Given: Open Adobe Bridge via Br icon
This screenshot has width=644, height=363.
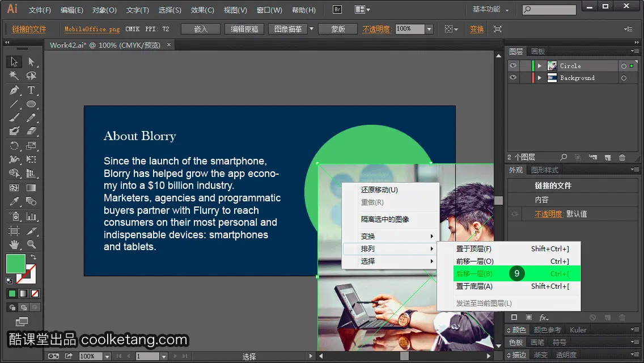Looking at the screenshot, I should click(x=337, y=10).
